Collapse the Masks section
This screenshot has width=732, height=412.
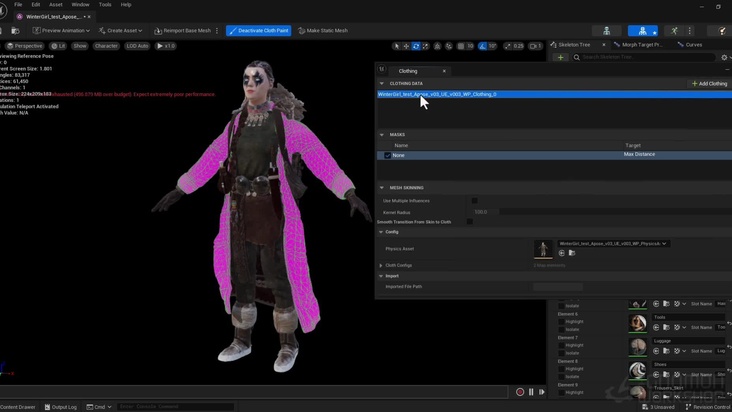[381, 135]
